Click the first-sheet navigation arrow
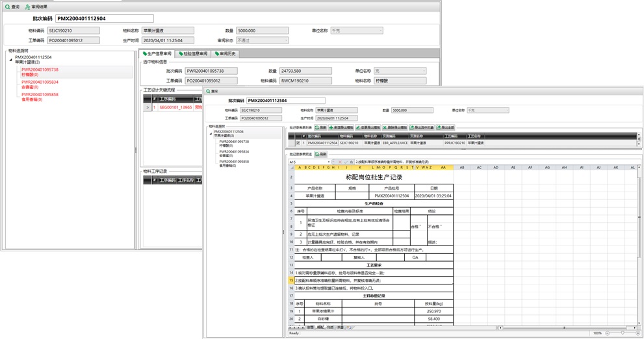Screen dimensions: 644x339 pyautogui.click(x=290, y=327)
